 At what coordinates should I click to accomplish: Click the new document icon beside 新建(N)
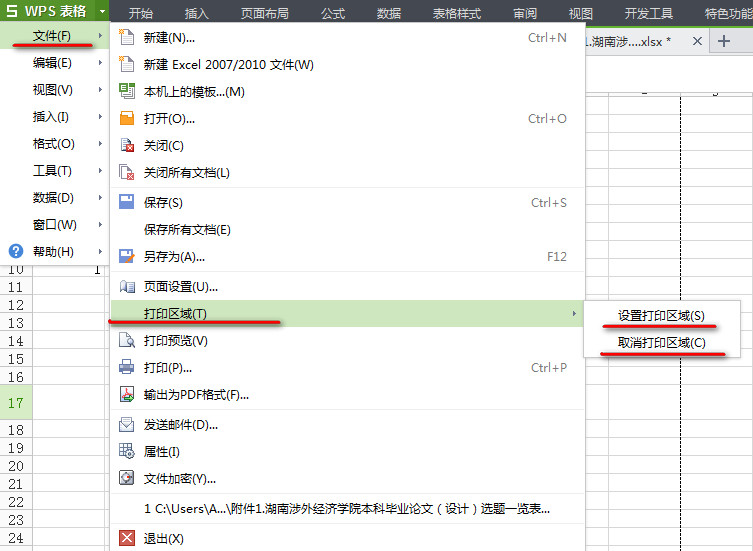pyautogui.click(x=127, y=37)
